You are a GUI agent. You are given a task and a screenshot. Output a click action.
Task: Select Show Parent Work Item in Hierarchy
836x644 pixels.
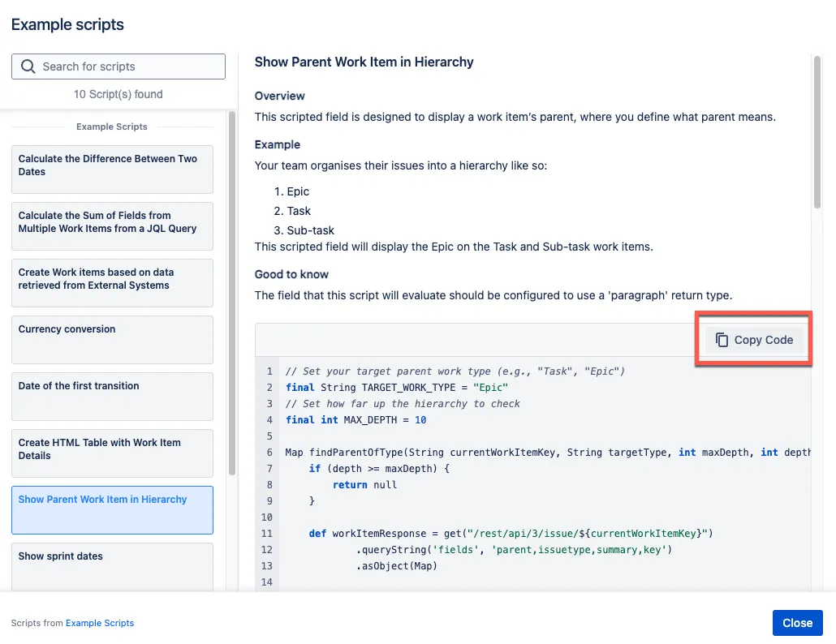(113, 510)
